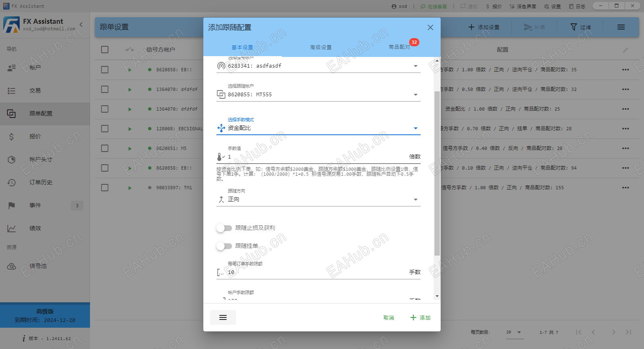Open the signal account dropdown showing 6283341: asdfasdf
The width and height of the screenshot is (644, 349).
[x=318, y=66]
